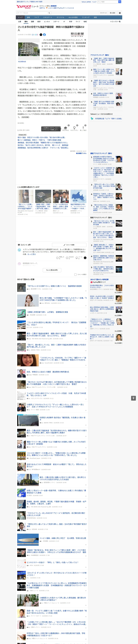Click the scroll-to-top arrow button
The width and height of the screenshot is (138, 644).
pos(133,398)
